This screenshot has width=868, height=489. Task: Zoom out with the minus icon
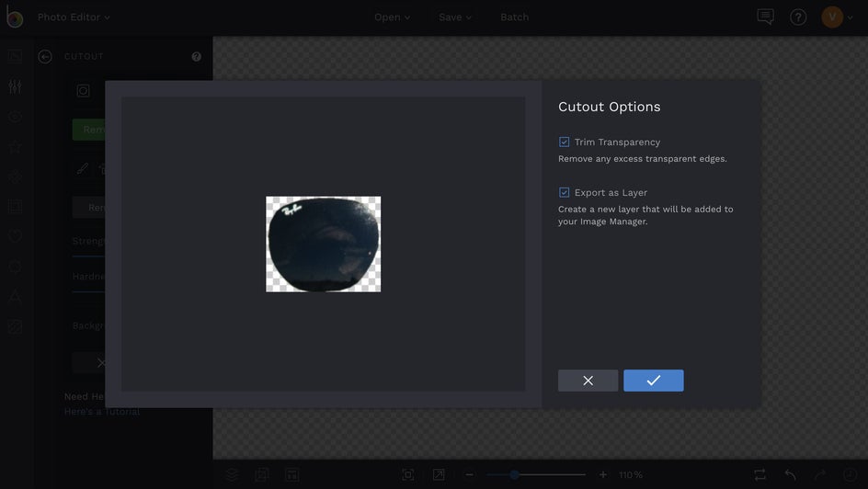coord(470,474)
